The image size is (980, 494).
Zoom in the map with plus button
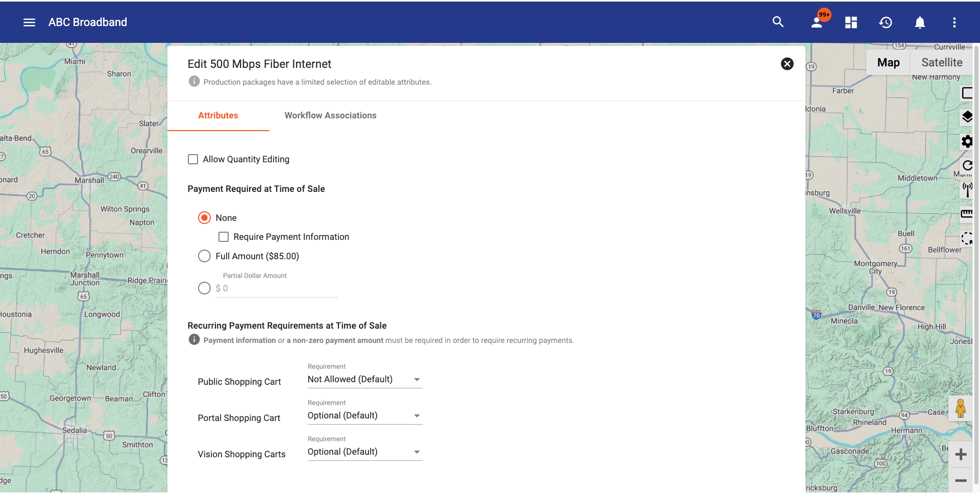click(961, 455)
